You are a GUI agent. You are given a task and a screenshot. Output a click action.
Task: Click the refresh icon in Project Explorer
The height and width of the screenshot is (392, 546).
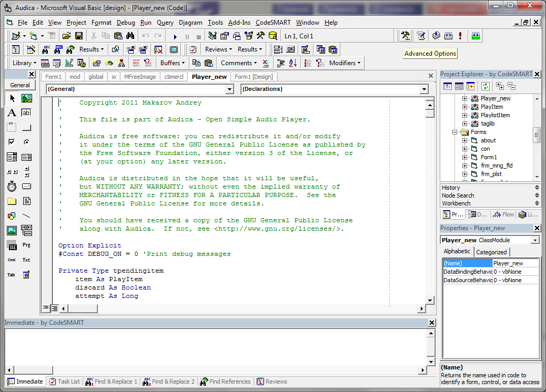click(x=486, y=86)
